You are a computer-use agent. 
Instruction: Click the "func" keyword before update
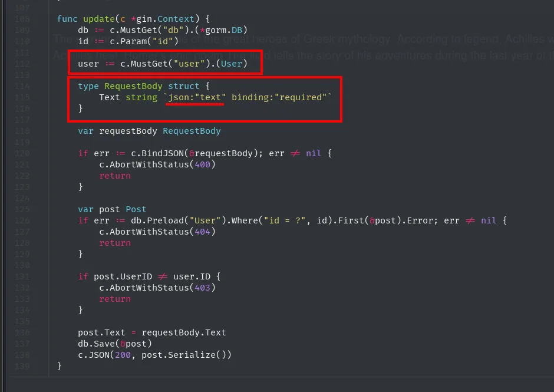click(67, 19)
